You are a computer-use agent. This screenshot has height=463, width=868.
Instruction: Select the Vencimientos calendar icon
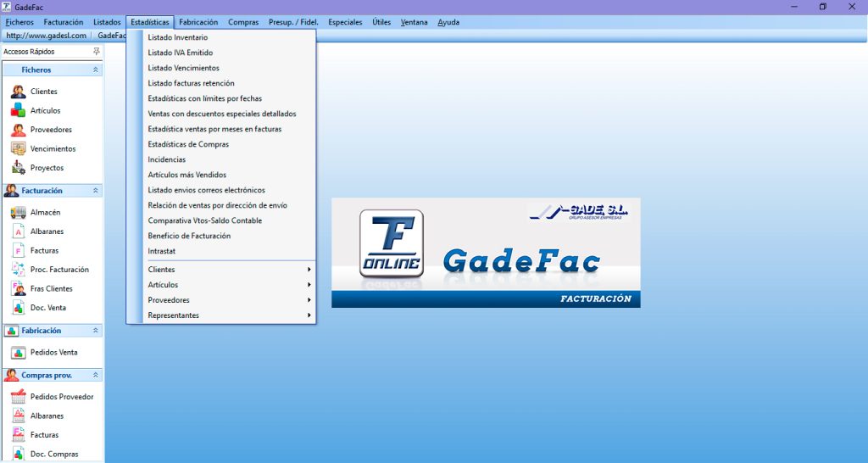[x=19, y=148]
